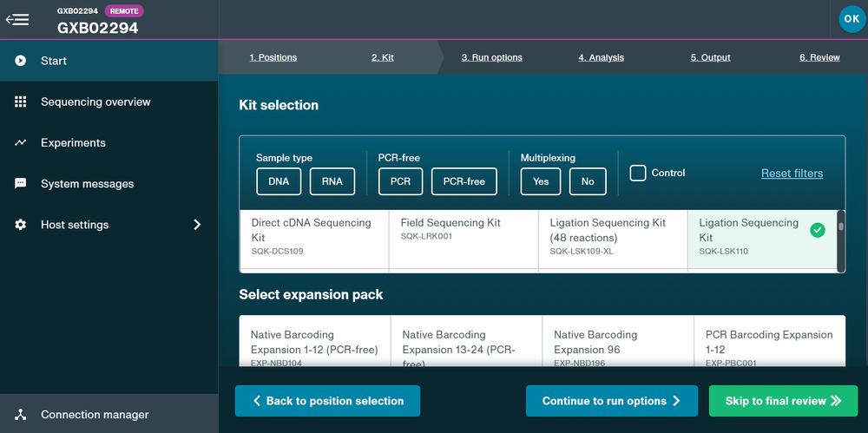Check the Control checkbox

click(638, 173)
